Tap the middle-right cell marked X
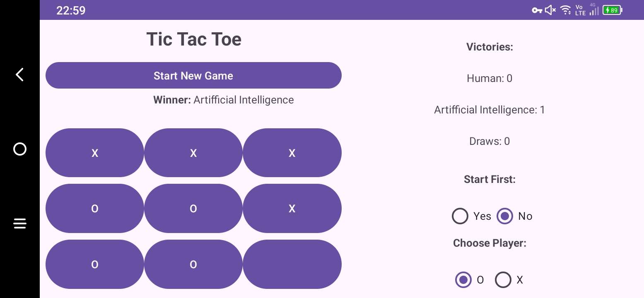Image resolution: width=644 pixels, height=298 pixels. coord(292,209)
